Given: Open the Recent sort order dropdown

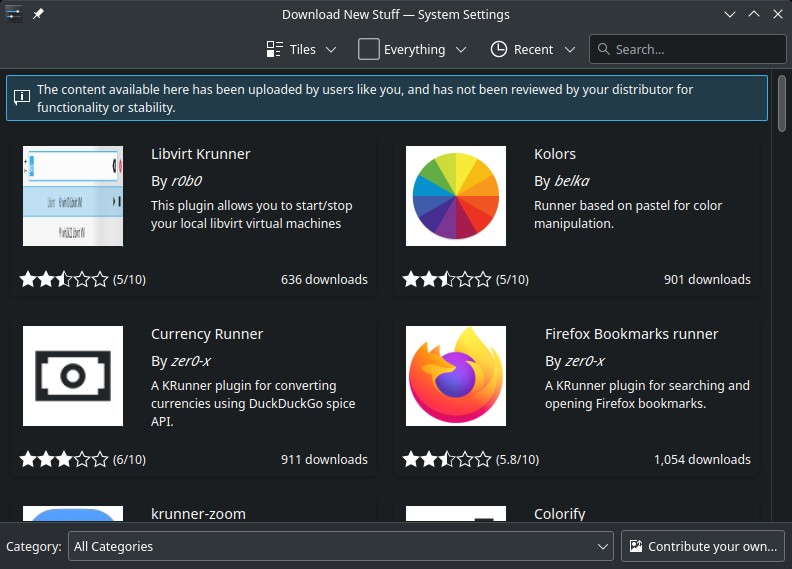Looking at the screenshot, I should pos(533,49).
